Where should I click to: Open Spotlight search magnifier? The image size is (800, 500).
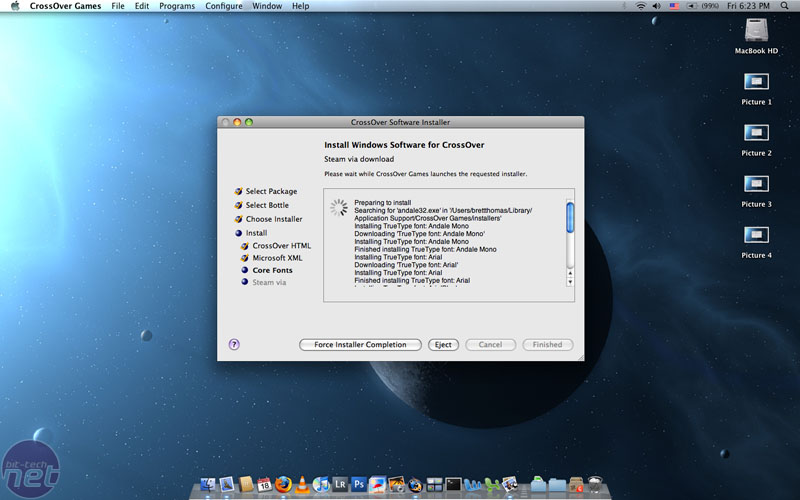point(784,6)
